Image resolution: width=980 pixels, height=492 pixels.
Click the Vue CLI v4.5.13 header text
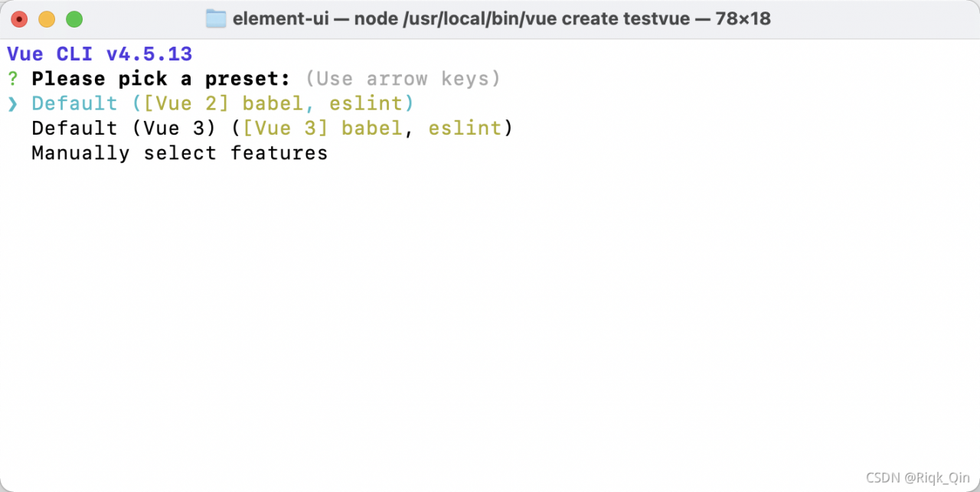pos(100,54)
